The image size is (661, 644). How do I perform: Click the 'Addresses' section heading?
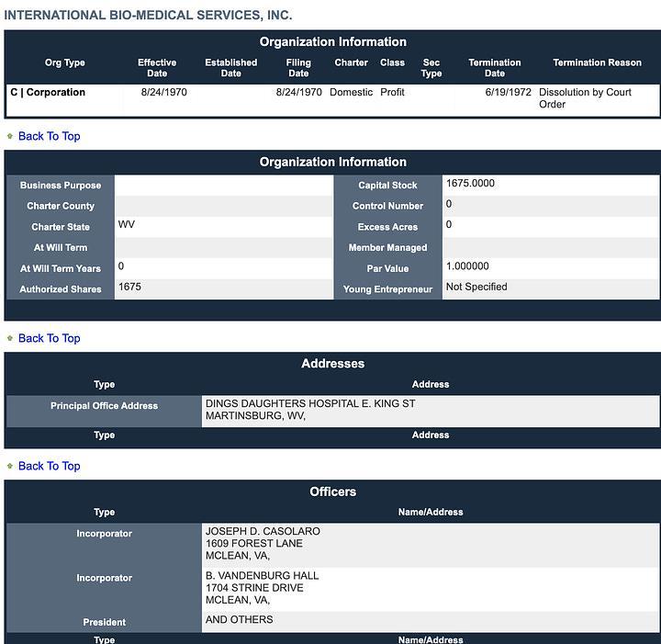pyautogui.click(x=332, y=364)
